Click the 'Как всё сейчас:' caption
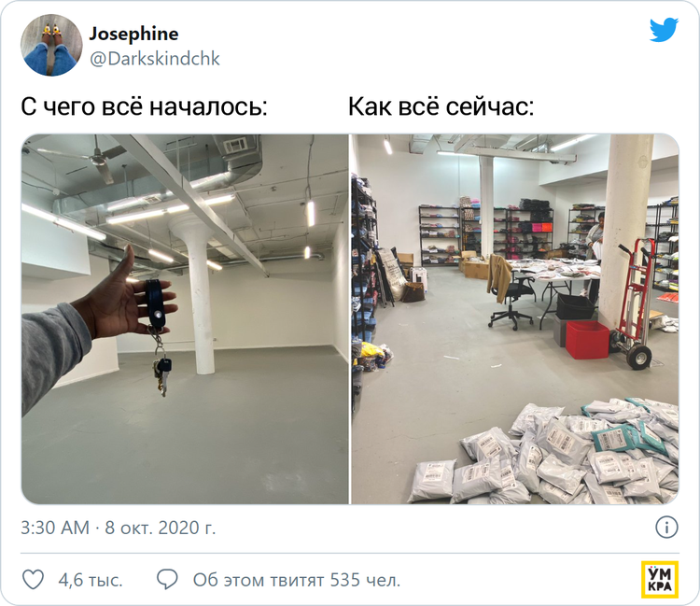This screenshot has width=700, height=606. tap(441, 106)
